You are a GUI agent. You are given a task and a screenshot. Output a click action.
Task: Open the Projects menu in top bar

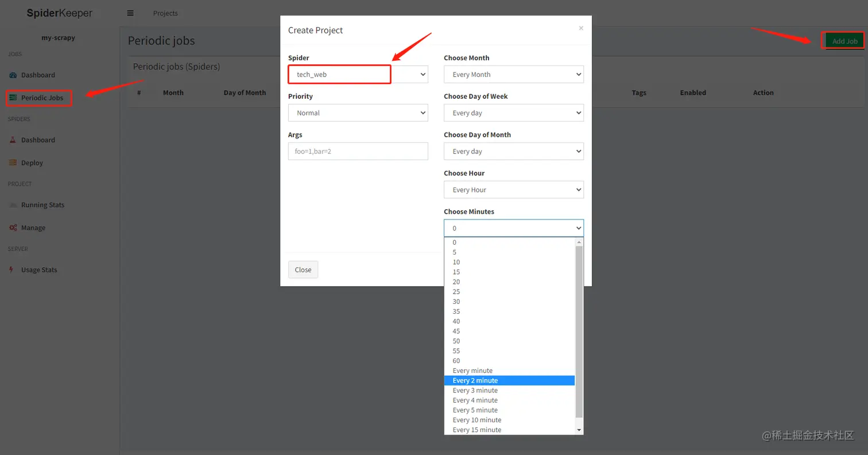pyautogui.click(x=165, y=13)
